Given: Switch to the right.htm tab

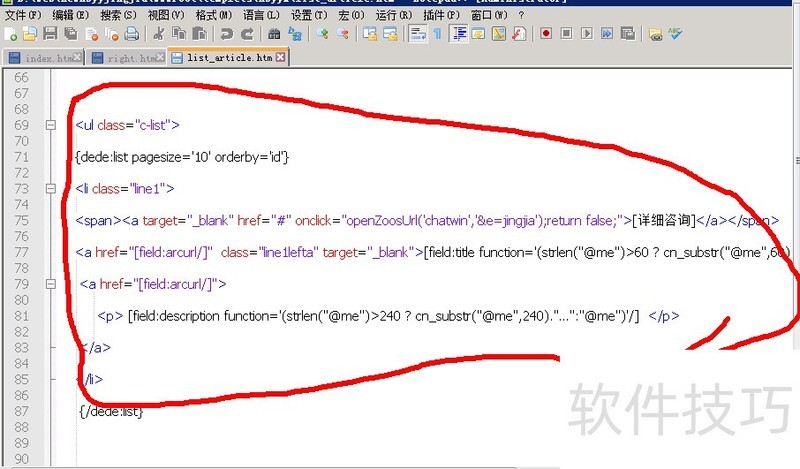Looking at the screenshot, I should (126, 58).
